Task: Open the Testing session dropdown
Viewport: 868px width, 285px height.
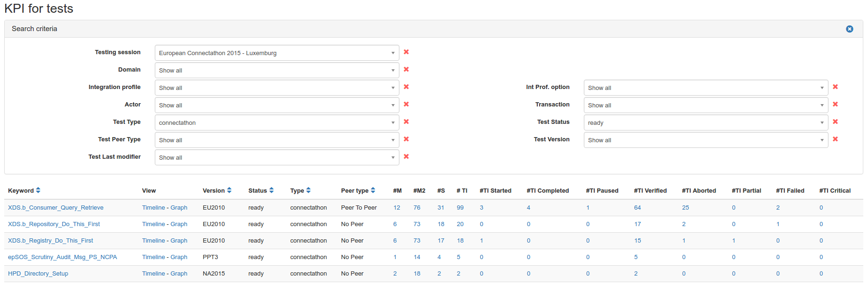Action: pyautogui.click(x=277, y=53)
